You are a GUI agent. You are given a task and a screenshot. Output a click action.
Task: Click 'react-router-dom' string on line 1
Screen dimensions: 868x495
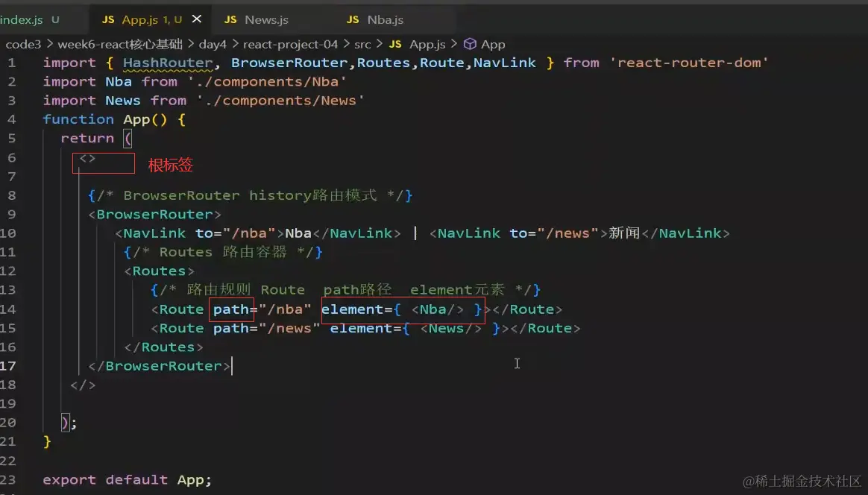click(x=688, y=63)
